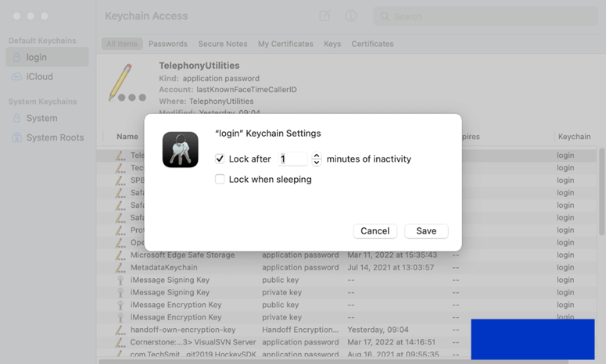Screen dimensions: 606x364
Task: Click the Handoff Encryption kind cell
Action: (300, 330)
